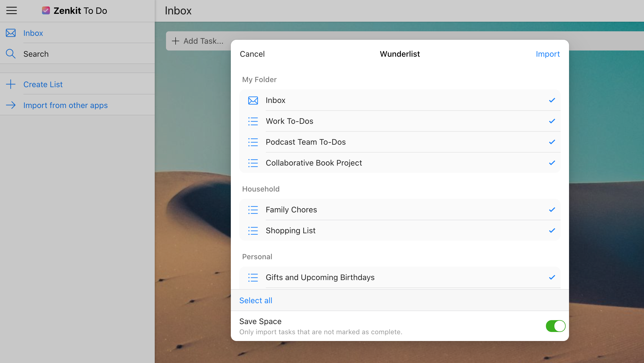Click the hamburger menu icon

[x=12, y=11]
